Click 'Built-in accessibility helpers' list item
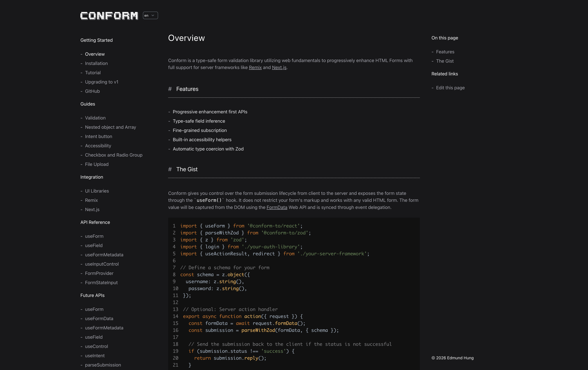588x370 pixels. point(202,139)
